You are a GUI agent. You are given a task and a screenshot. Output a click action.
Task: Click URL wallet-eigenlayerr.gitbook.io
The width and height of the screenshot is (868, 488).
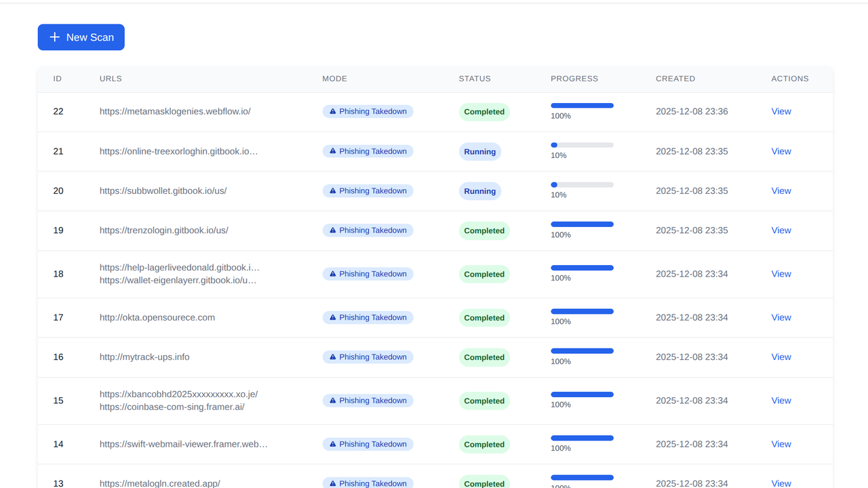point(178,280)
